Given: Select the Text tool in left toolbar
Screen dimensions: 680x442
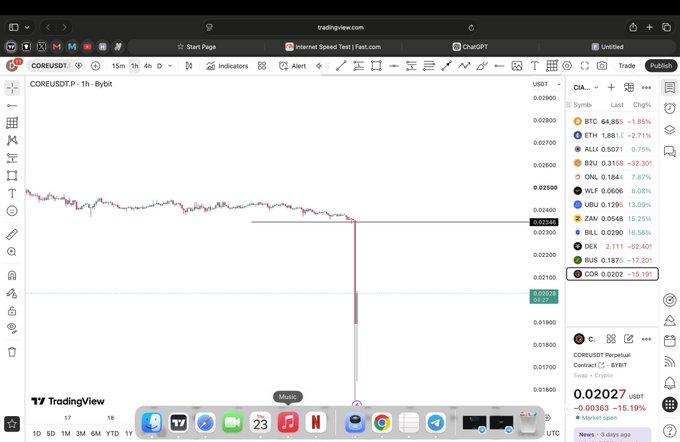Looking at the screenshot, I should 12,193.
